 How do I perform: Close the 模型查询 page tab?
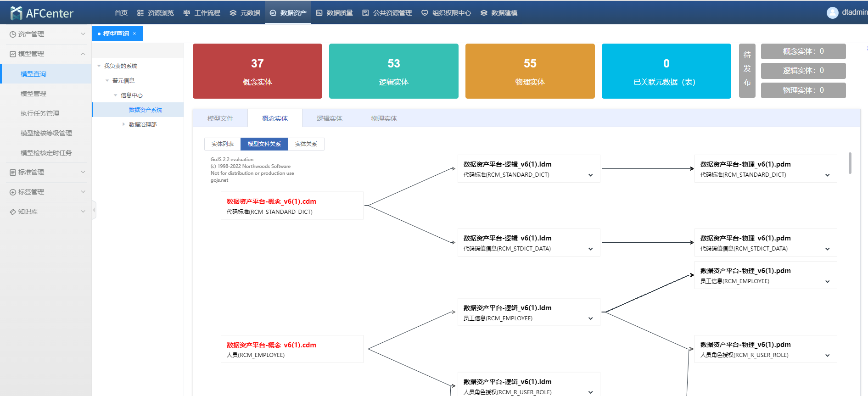[x=134, y=33]
